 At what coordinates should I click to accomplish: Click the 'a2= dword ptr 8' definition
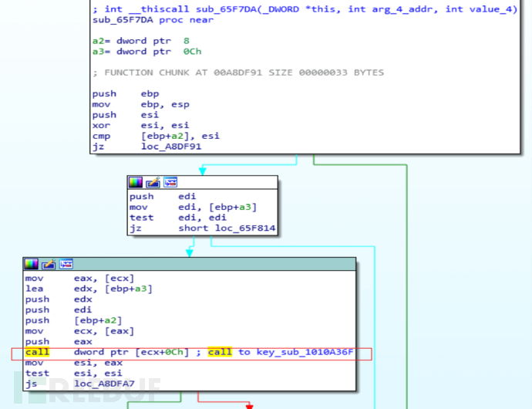coord(141,41)
